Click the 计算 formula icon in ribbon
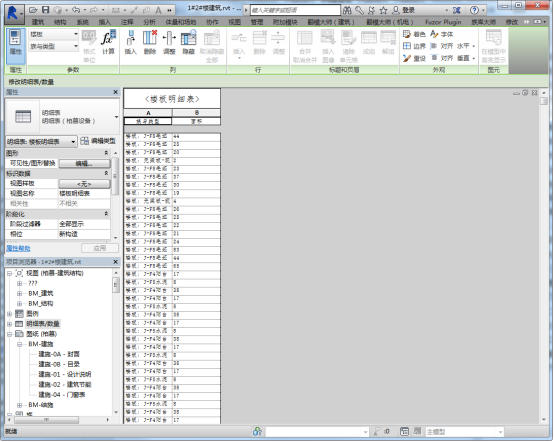Image resolution: width=554 pixels, height=442 pixels. pos(108,42)
